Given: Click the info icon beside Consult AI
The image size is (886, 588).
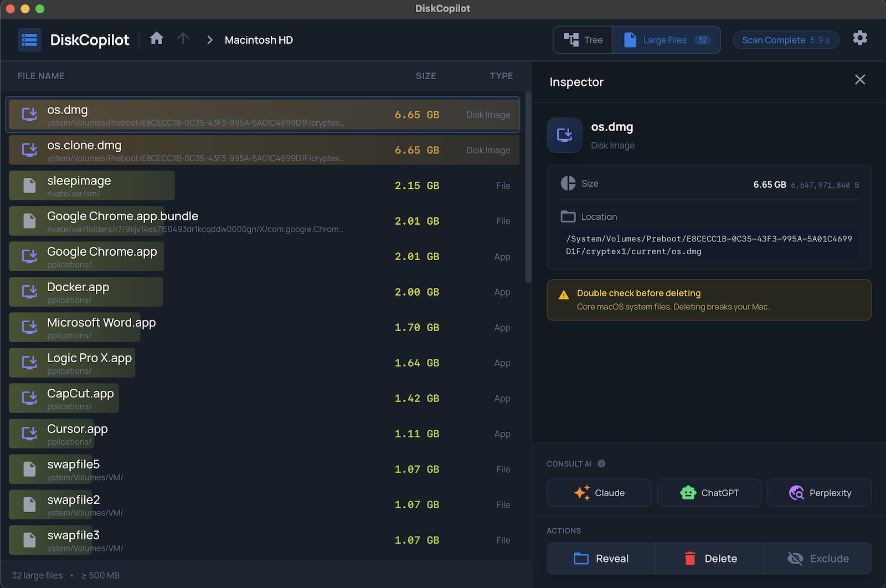Looking at the screenshot, I should point(602,464).
